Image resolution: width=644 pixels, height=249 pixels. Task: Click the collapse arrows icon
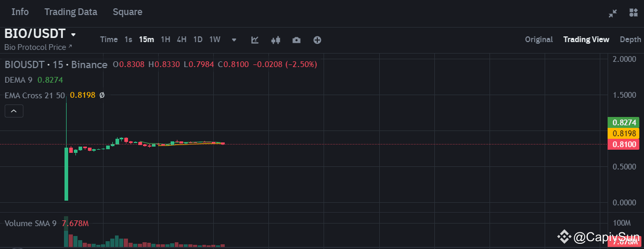(x=613, y=13)
